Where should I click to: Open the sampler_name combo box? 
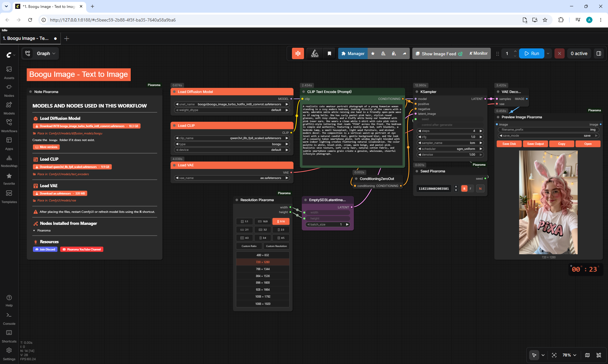pos(450,143)
